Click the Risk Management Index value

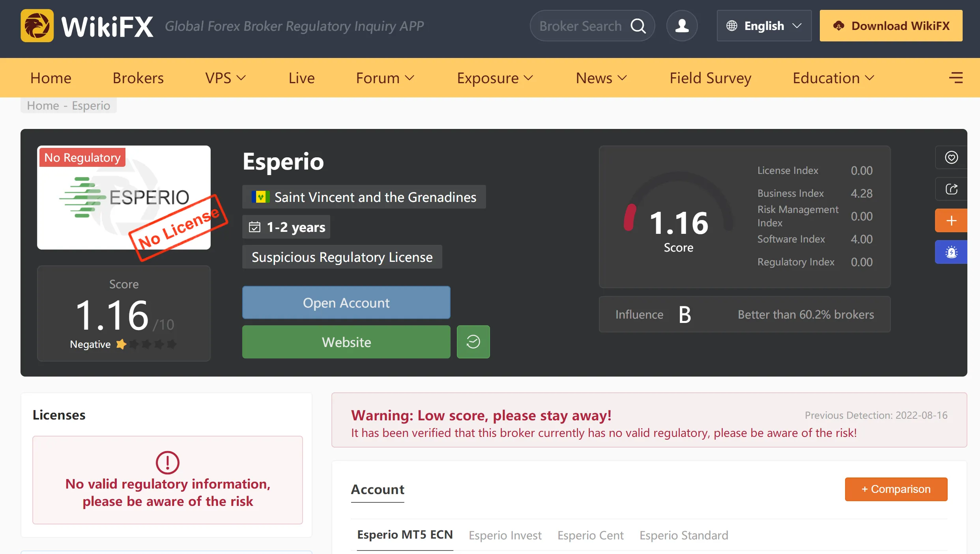(862, 216)
